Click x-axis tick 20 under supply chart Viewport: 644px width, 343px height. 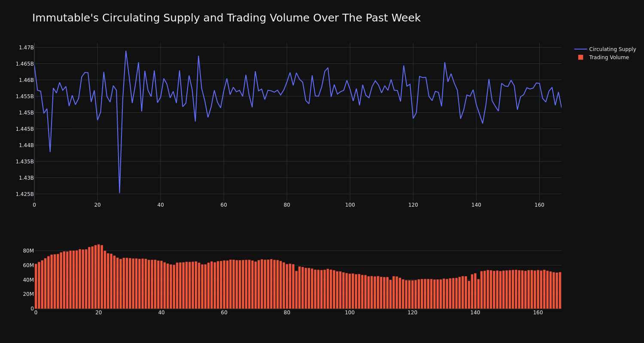click(x=97, y=205)
